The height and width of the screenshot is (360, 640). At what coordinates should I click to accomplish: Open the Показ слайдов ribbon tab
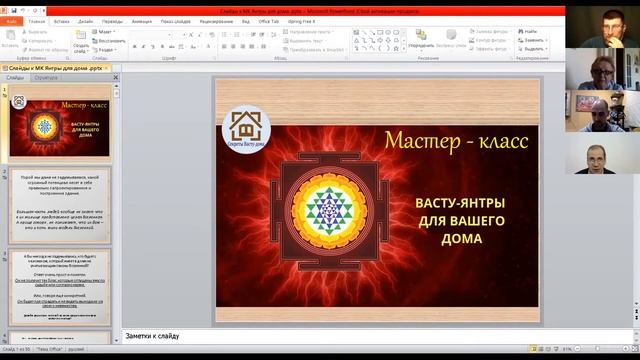click(176, 21)
